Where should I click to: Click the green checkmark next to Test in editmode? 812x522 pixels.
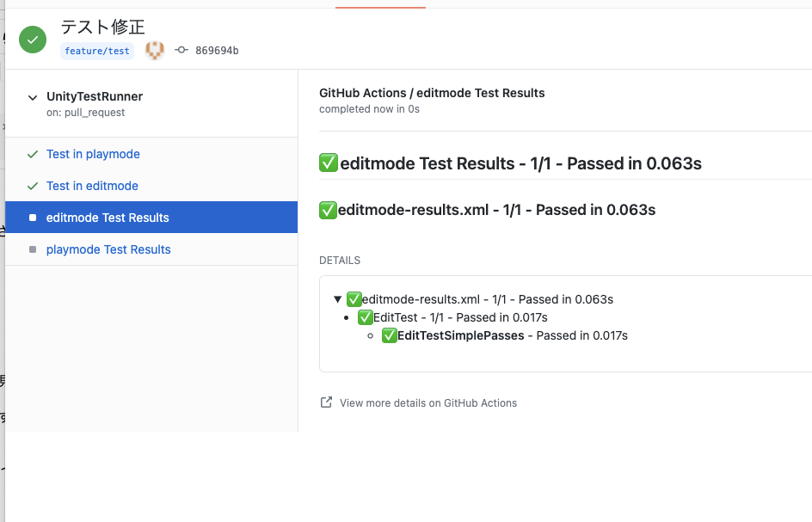33,187
